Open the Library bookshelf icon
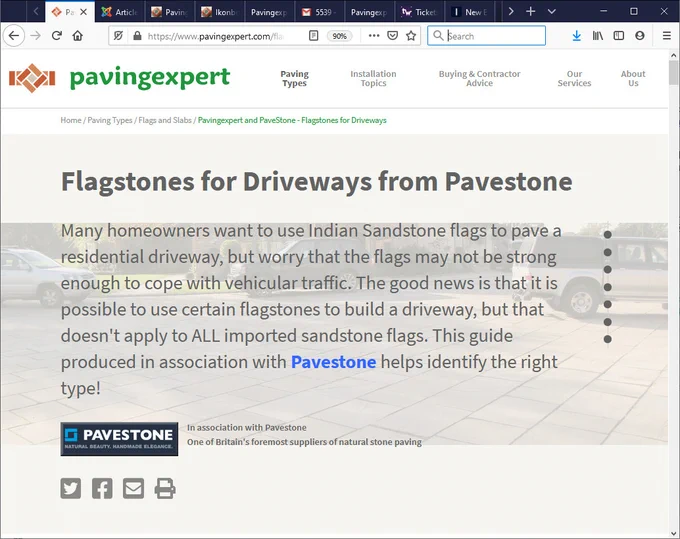Screen dimensions: 680x539 click(x=598, y=36)
